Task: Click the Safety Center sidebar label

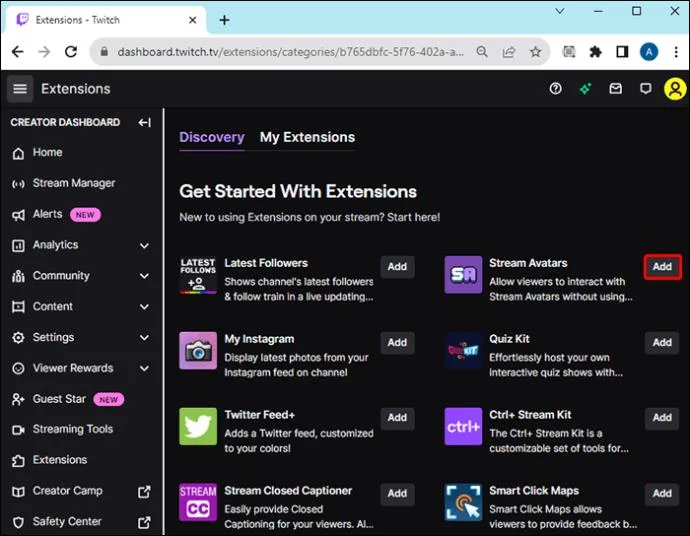Action: 67,521
